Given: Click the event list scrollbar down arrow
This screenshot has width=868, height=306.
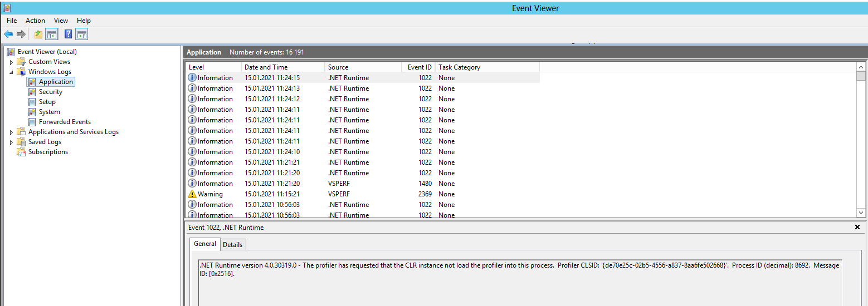Looking at the screenshot, I should click(861, 213).
